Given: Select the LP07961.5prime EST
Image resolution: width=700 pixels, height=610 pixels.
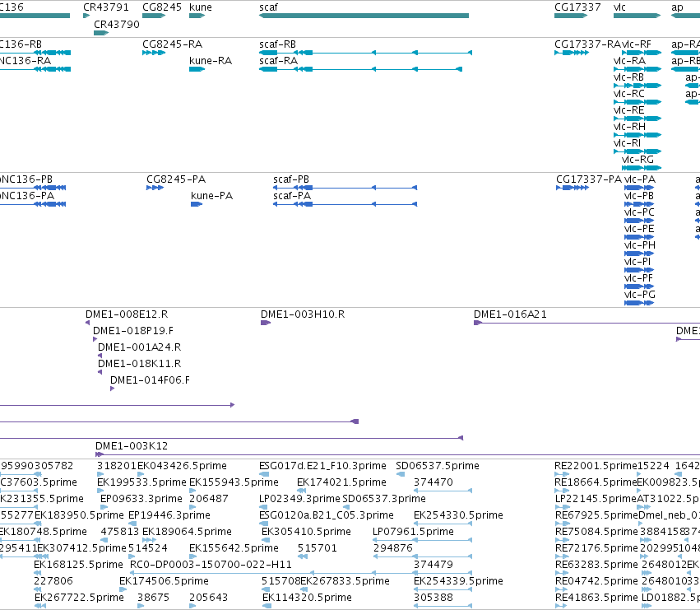Looking at the screenshot, I should tap(422, 540).
